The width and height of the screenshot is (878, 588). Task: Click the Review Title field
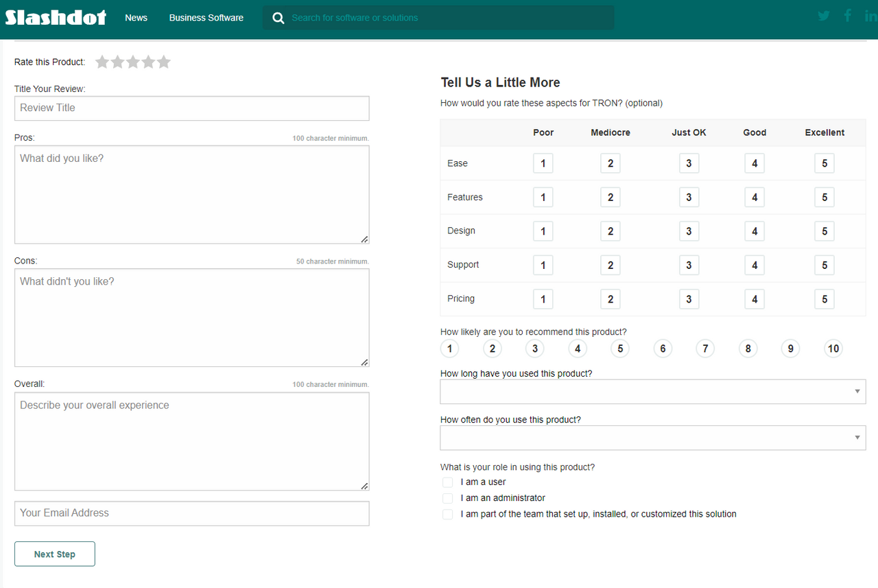click(192, 108)
